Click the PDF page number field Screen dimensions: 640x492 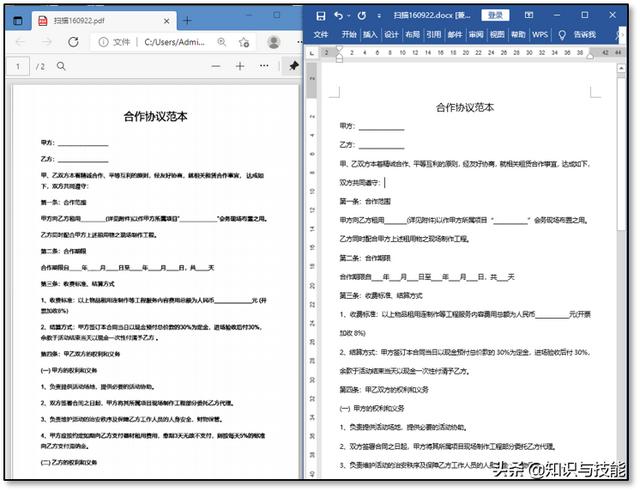(x=18, y=66)
